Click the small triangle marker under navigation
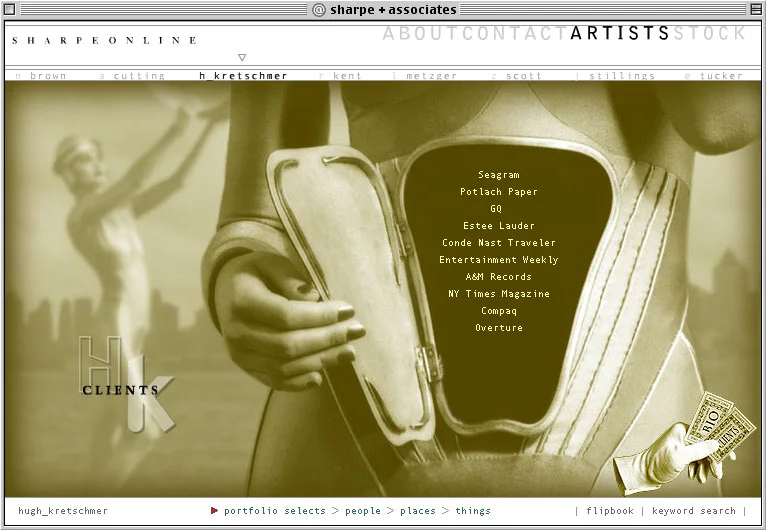766x530 pixels. pos(242,58)
